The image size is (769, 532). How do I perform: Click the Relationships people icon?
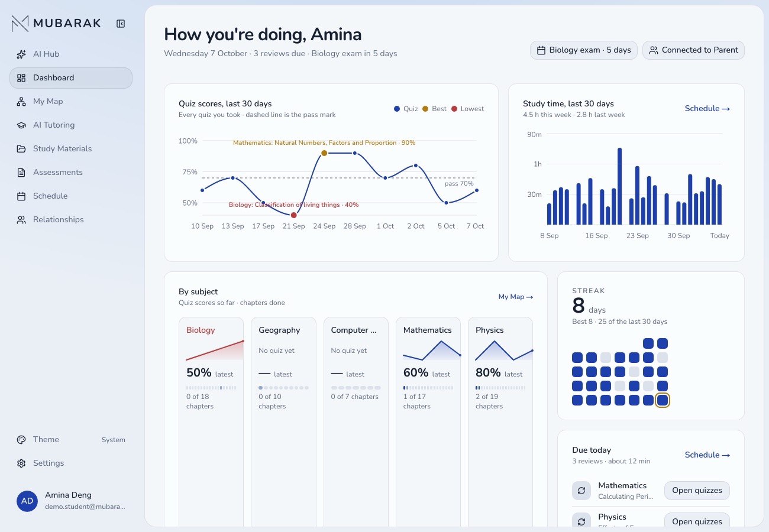(21, 219)
